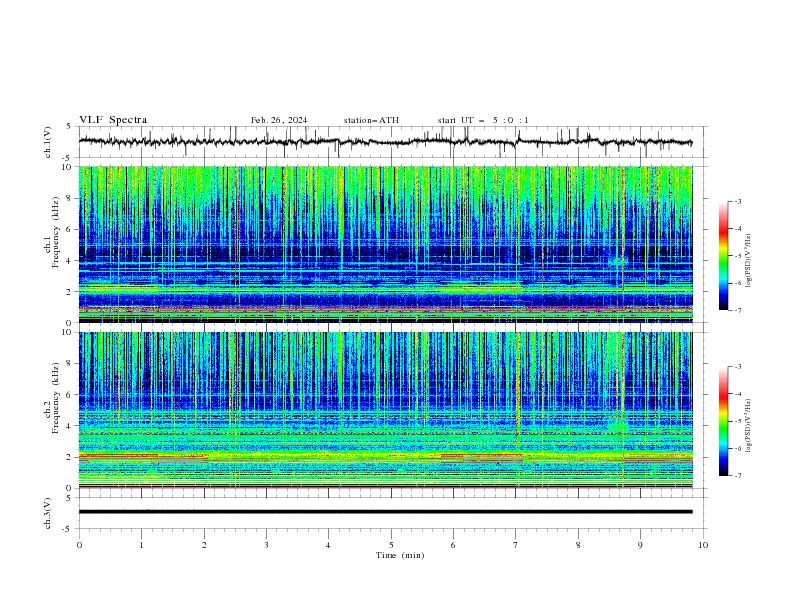792x612 pixels.
Task: Click the ch.1 PSD color scale bar
Action: 724,256
